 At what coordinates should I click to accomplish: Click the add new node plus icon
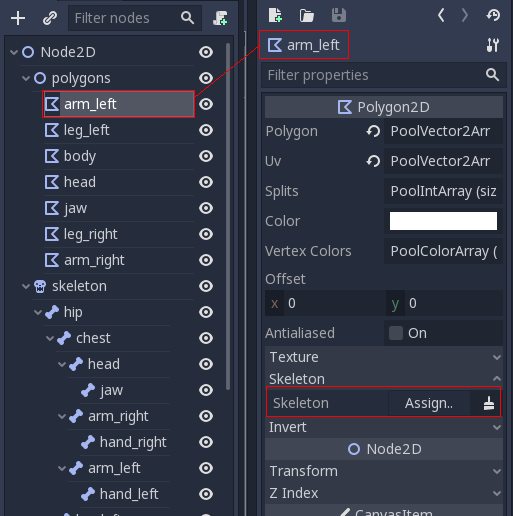[x=18, y=18]
